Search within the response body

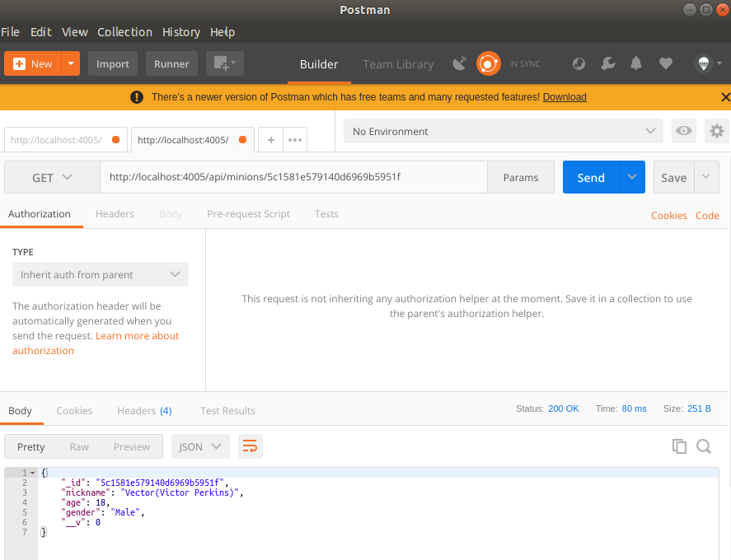[x=704, y=446]
